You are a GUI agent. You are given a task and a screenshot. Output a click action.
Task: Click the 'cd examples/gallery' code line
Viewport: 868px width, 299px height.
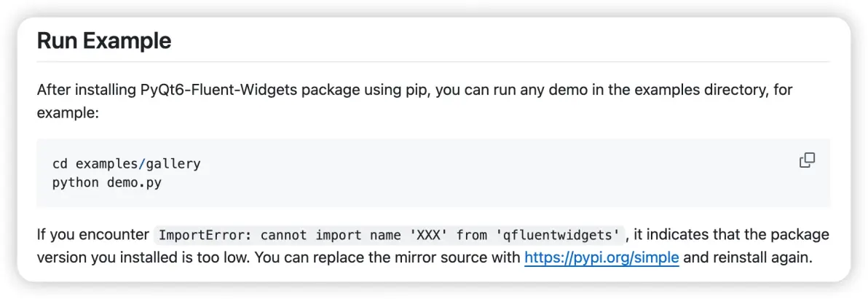(126, 164)
